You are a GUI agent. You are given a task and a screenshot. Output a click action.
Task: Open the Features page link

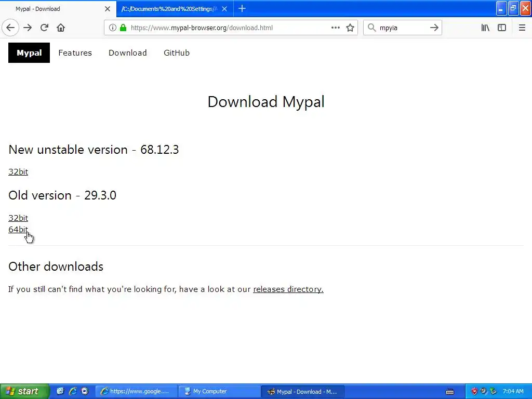tap(75, 53)
